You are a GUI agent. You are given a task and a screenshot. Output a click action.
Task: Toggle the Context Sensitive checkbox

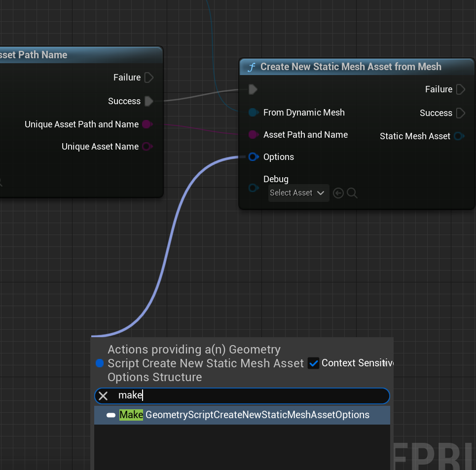[313, 363]
